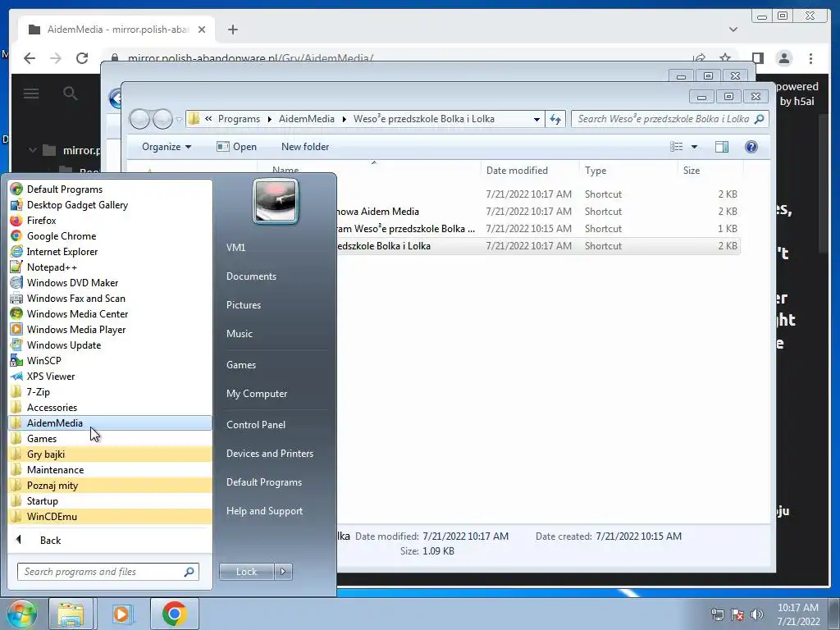Viewport: 840px width, 630px height.
Task: Open Devices and Printers
Action: [x=269, y=454]
